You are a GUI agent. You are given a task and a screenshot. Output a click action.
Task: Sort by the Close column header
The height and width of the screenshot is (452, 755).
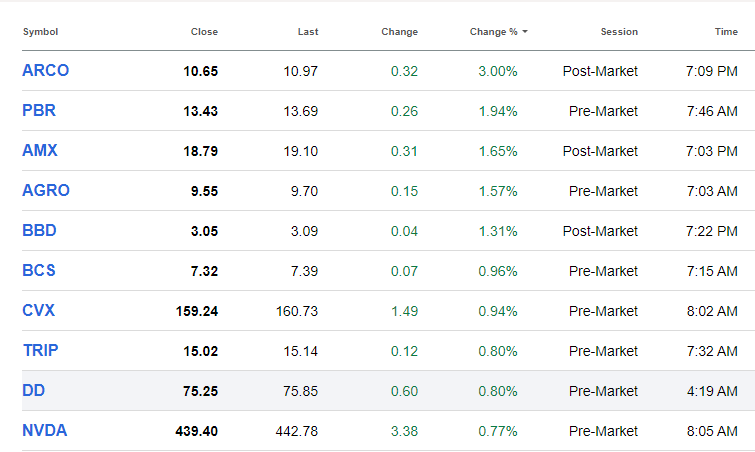coord(204,32)
